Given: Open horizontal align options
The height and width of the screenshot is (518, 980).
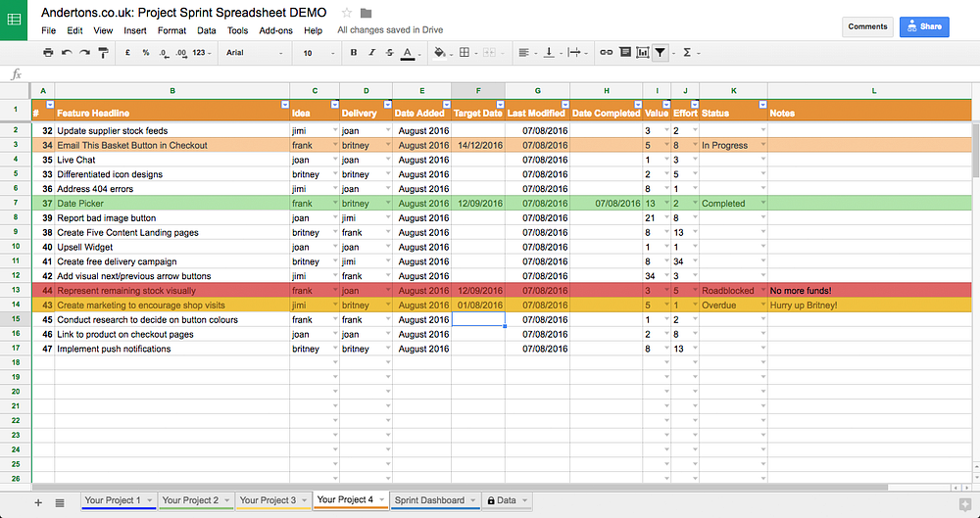Looking at the screenshot, I should [523, 53].
